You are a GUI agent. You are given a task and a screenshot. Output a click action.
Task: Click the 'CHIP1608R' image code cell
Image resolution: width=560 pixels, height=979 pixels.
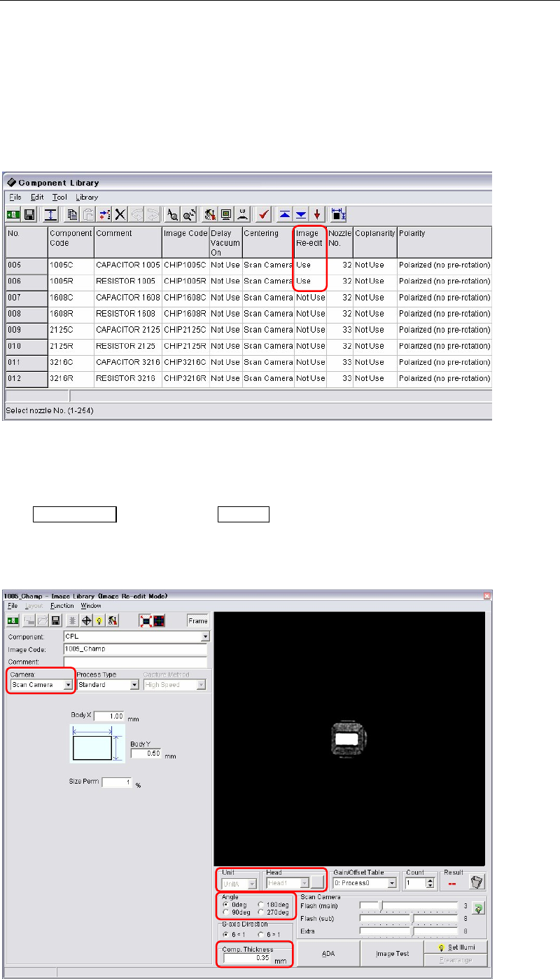[x=185, y=314]
